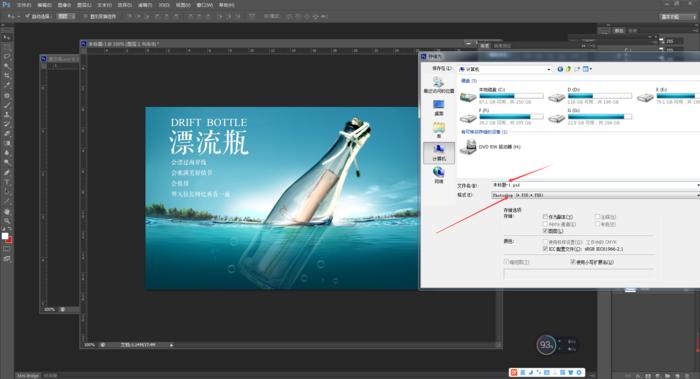Viewport: 700px width, 379px height.
Task: Select the Crop tool
Action: coord(7,76)
